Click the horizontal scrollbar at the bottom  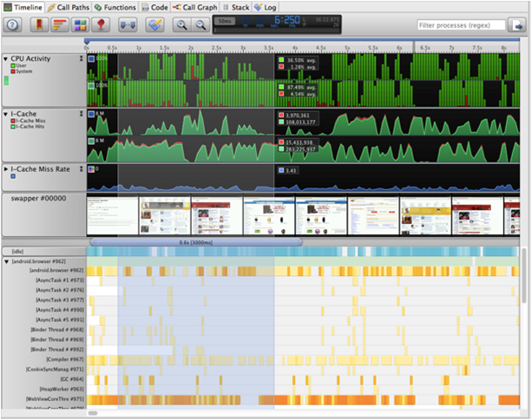tap(93, 413)
